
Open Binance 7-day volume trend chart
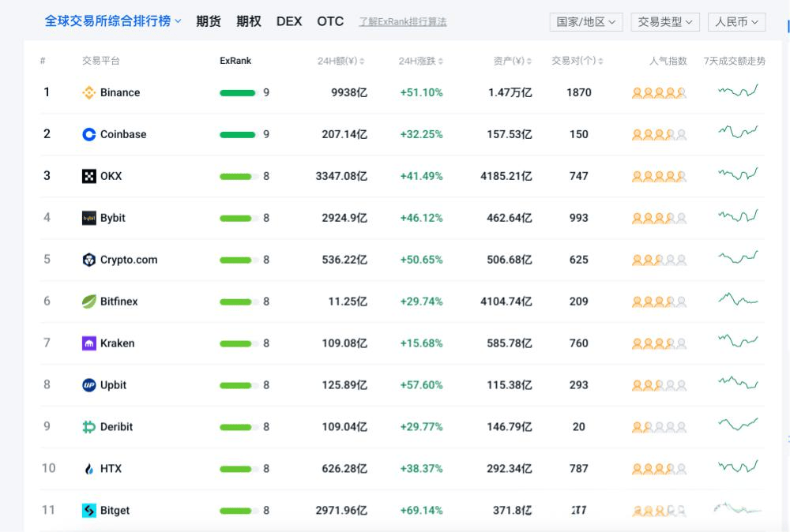click(x=738, y=91)
